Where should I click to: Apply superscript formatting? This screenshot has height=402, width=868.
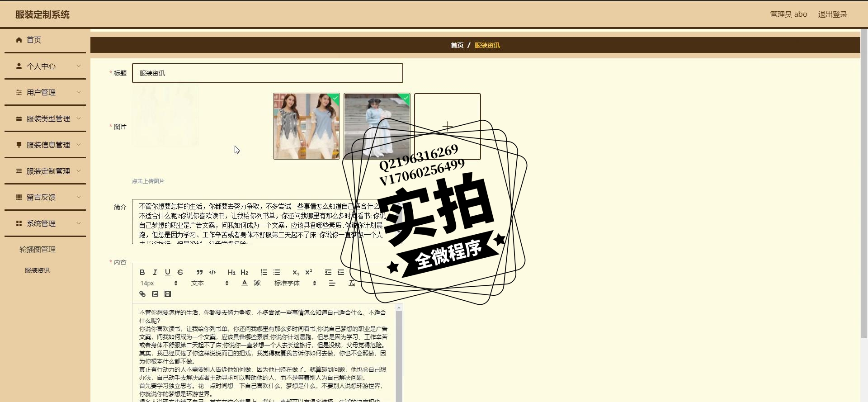(308, 272)
